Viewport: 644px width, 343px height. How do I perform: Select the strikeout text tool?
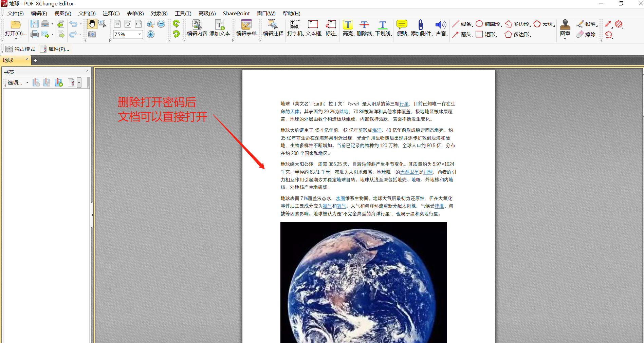coord(364,27)
